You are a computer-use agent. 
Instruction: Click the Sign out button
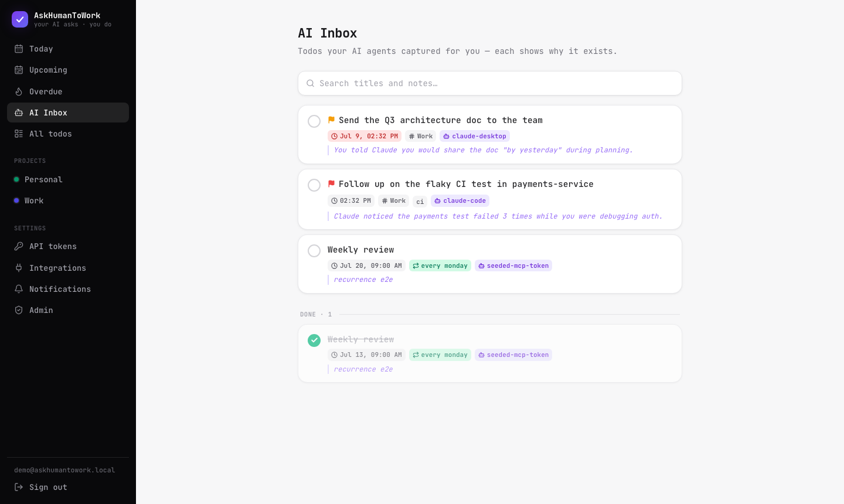coord(68,487)
